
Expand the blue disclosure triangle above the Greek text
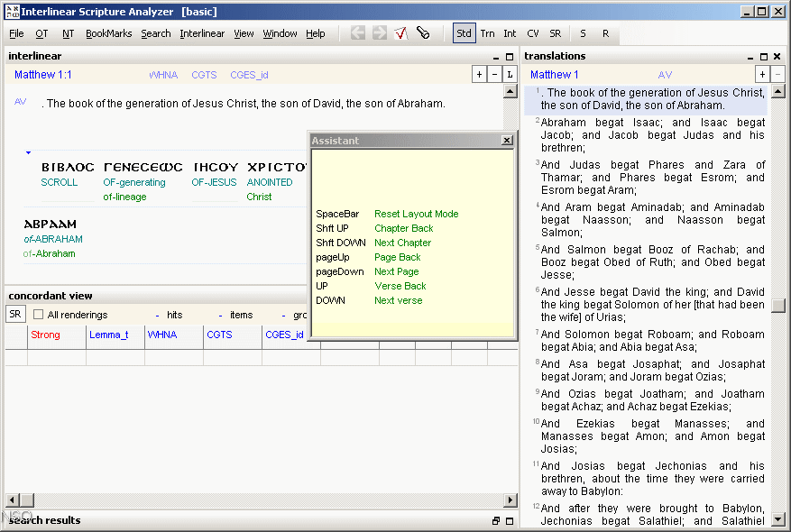pos(28,151)
